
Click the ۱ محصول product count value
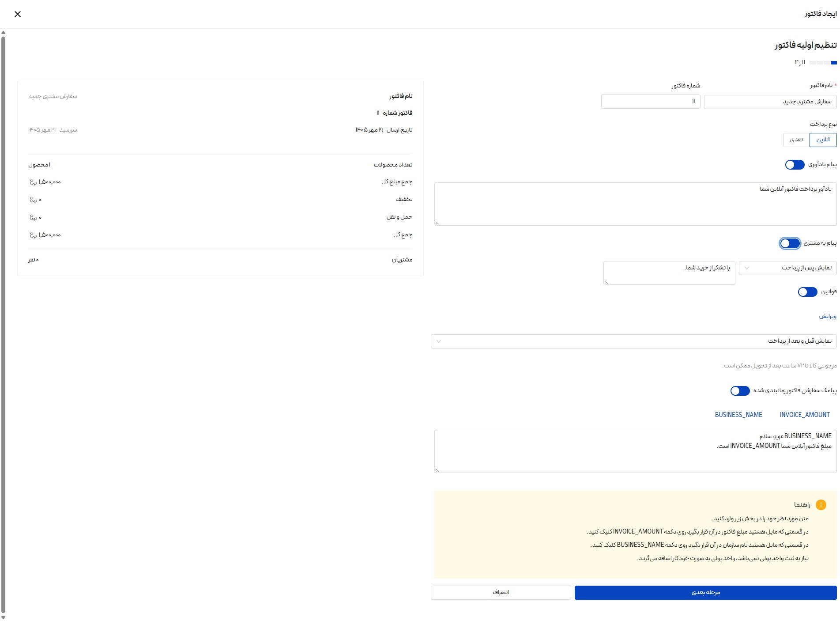coord(39,165)
